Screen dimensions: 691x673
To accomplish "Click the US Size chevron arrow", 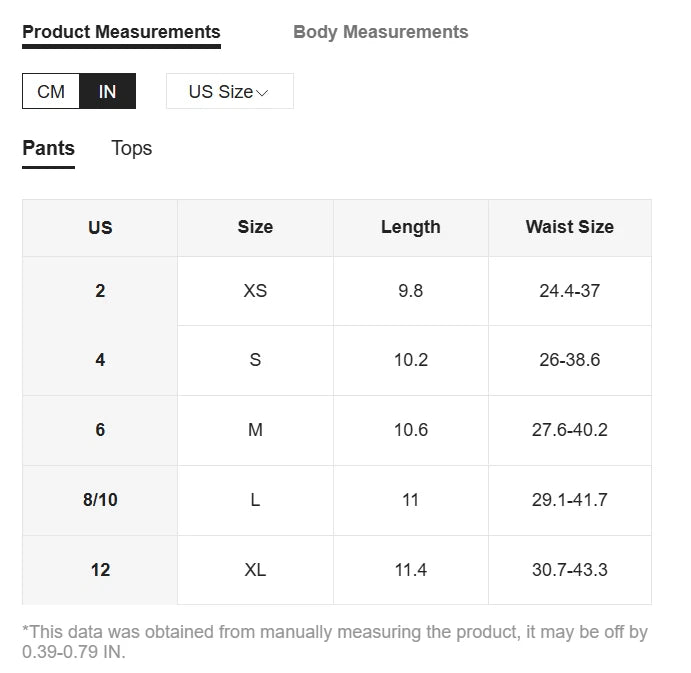I will 263,93.
